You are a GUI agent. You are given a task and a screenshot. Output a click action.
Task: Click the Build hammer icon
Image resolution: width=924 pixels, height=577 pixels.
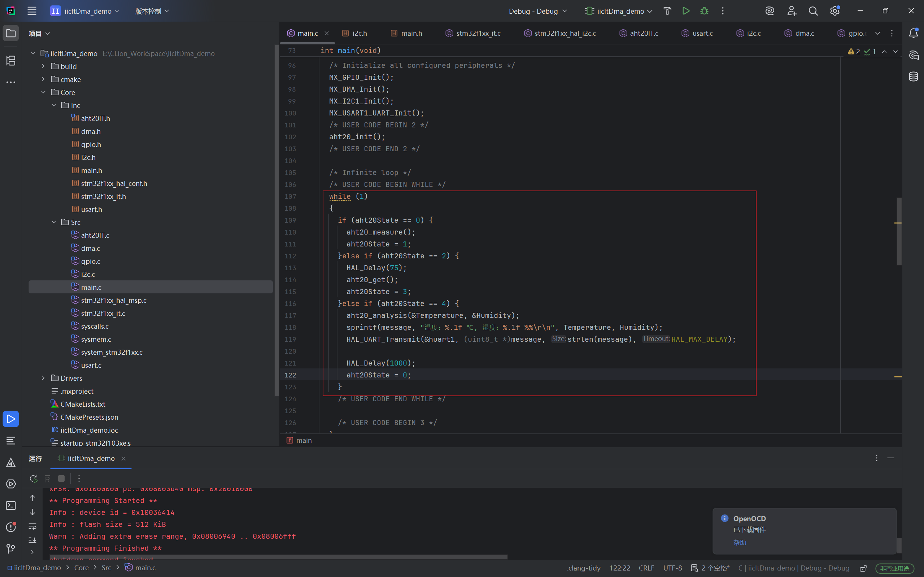667,11
